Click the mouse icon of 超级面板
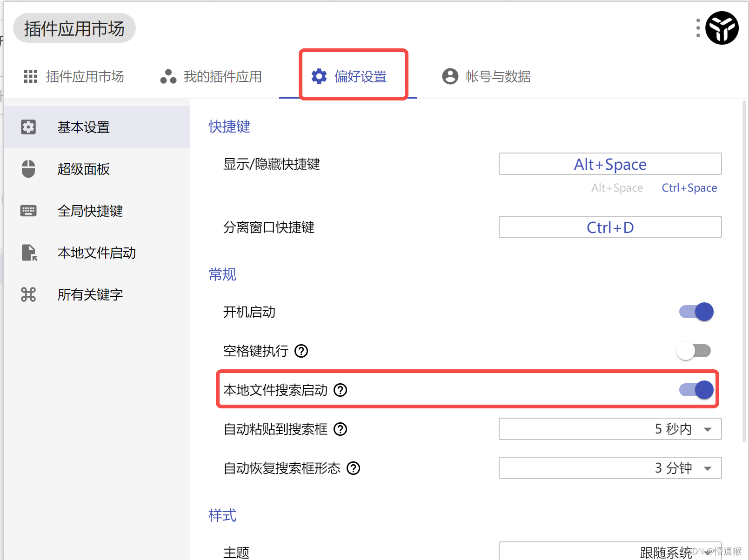This screenshot has height=560, width=749. 28,169
